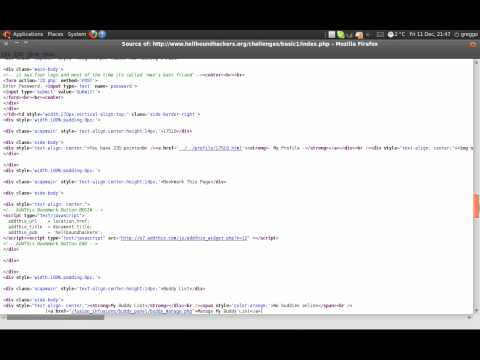Viewport: 480px width, 360px height.
Task: Click the blue help icon in top panel
Action: (102, 34)
